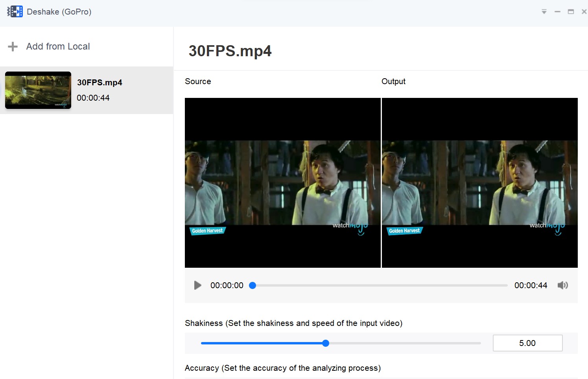This screenshot has height=379, width=588.
Task: Maximize the Deshake window
Action: pos(571,12)
